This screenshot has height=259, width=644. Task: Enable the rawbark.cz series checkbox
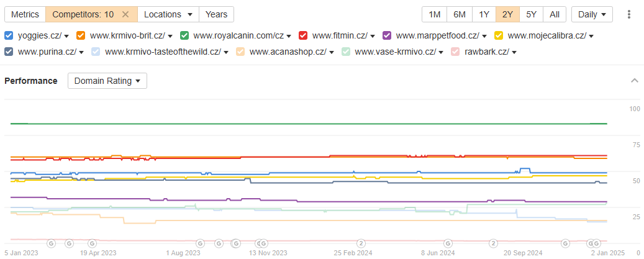pos(455,52)
